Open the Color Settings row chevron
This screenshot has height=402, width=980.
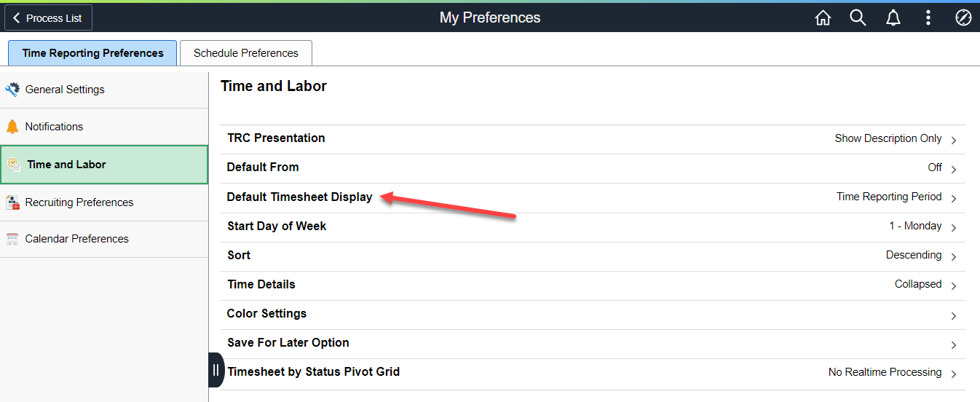tap(954, 315)
